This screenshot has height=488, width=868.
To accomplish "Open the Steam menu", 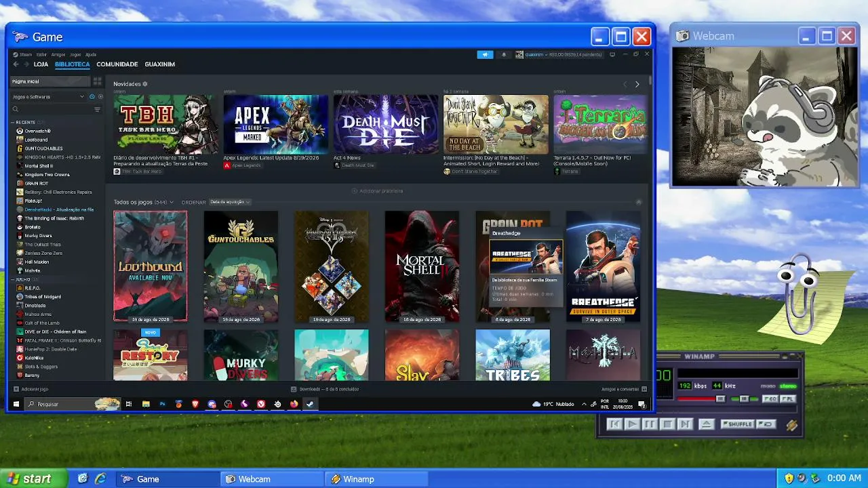I will pyautogui.click(x=25, y=55).
